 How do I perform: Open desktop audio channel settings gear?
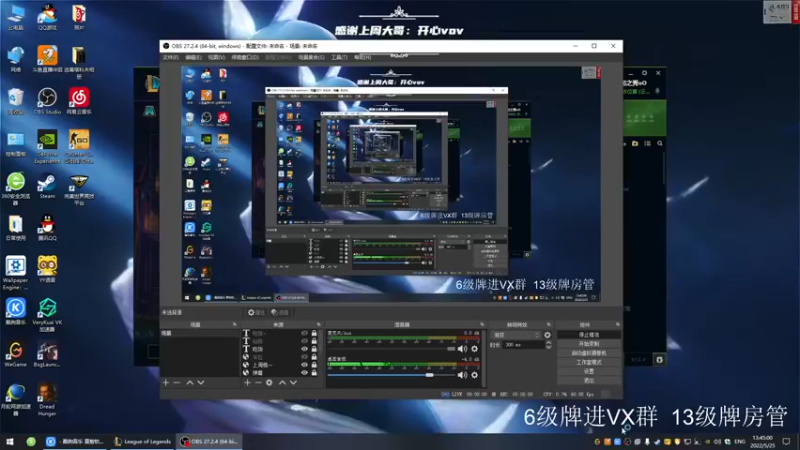(474, 375)
